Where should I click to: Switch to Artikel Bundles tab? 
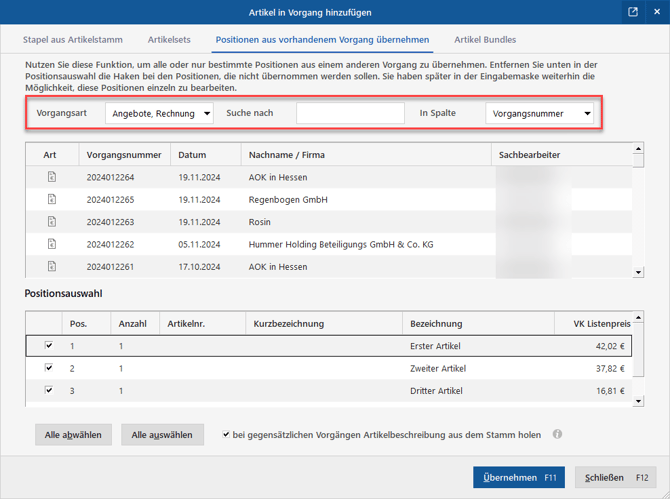pyautogui.click(x=485, y=40)
